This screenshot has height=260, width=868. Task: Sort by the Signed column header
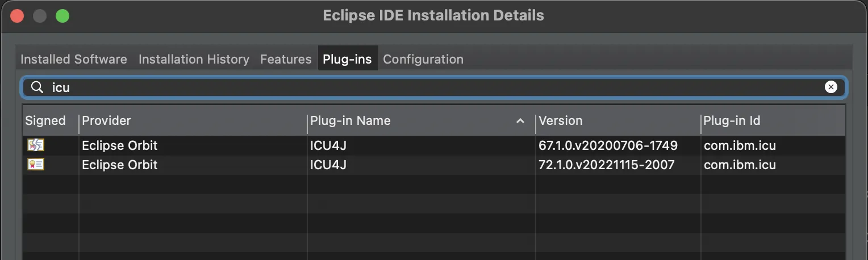pos(45,120)
